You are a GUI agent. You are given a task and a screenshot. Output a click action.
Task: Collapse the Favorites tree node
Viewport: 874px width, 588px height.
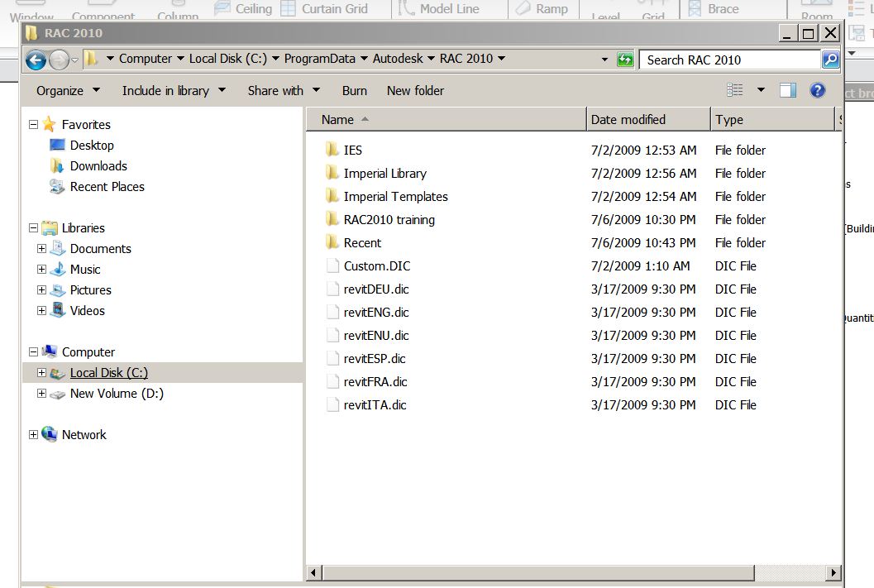[x=33, y=124]
